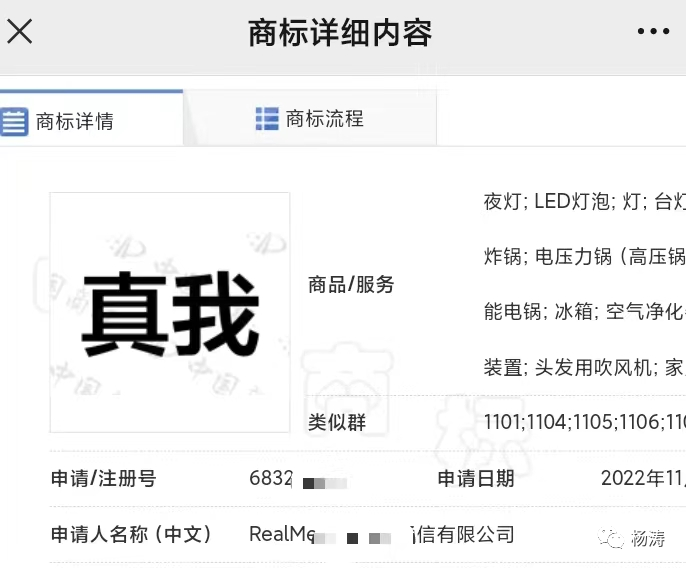Click the 商品/服务 label
The height and width of the screenshot is (568, 686).
pyautogui.click(x=351, y=284)
